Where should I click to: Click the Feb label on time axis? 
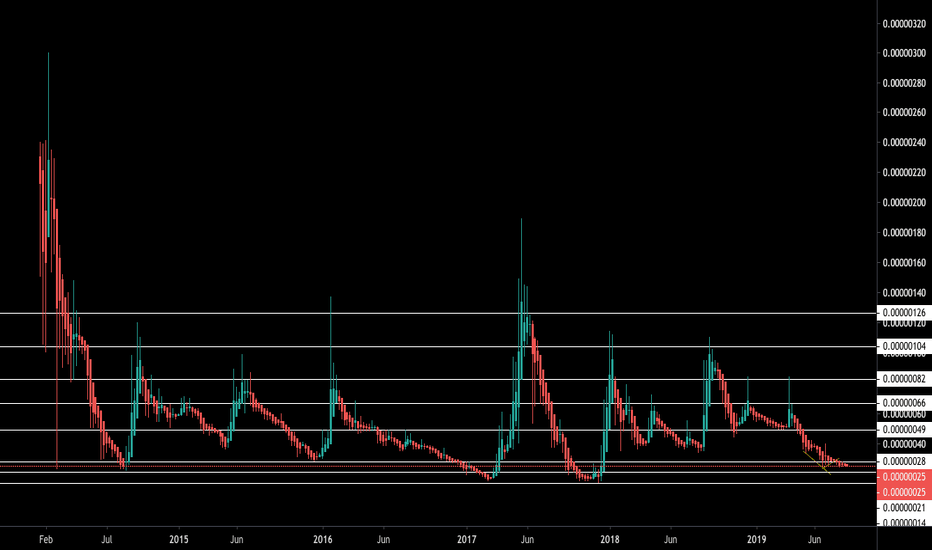46,539
